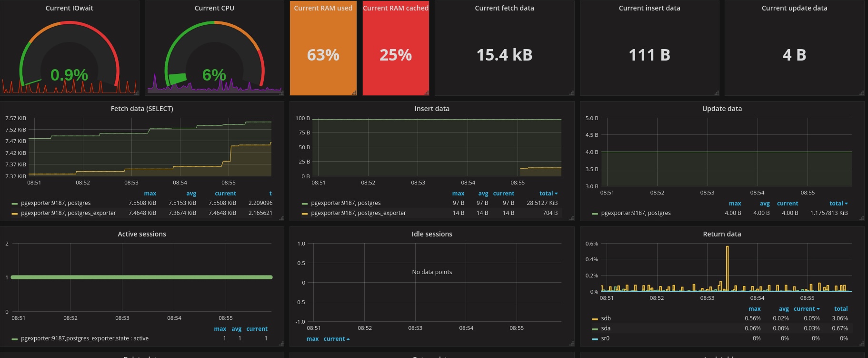Click the 4 B update data value

click(794, 55)
